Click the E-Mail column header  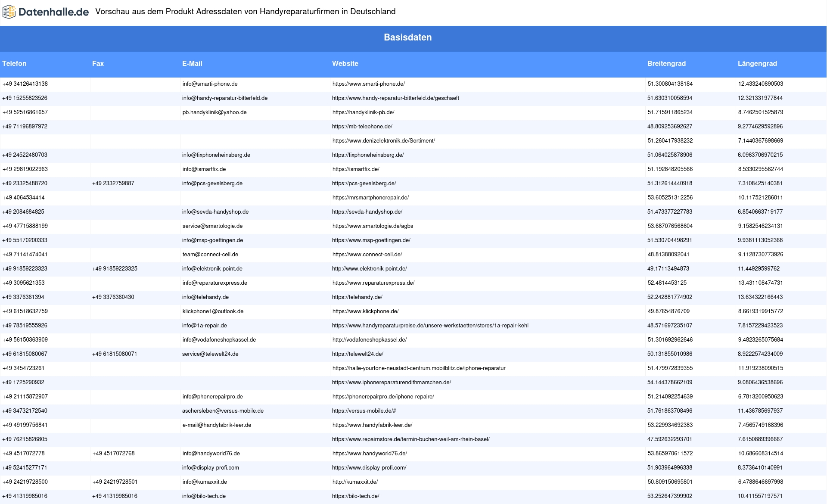point(192,63)
